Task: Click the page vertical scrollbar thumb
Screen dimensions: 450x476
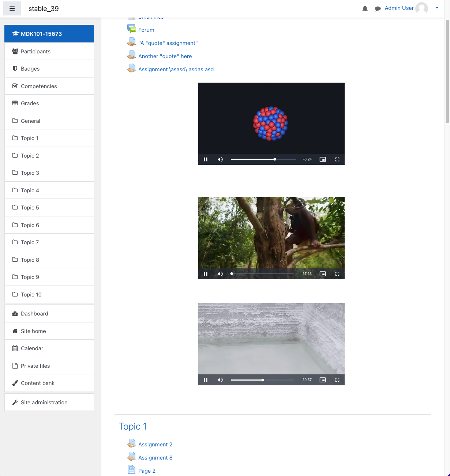Action: point(447,71)
